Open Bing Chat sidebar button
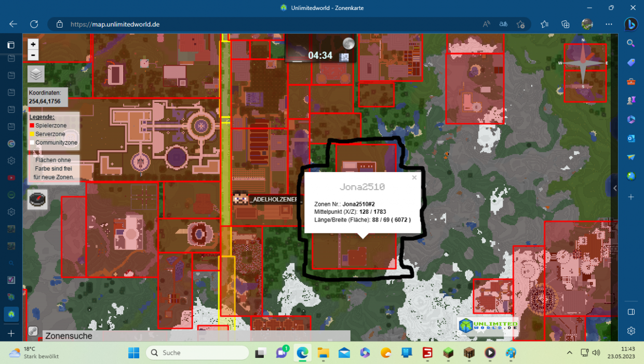The image size is (644, 364). pyautogui.click(x=630, y=24)
